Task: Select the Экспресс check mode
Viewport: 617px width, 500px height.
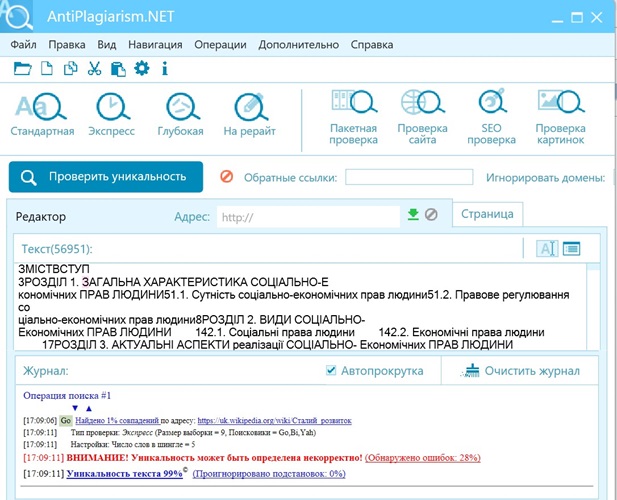Action: click(111, 114)
